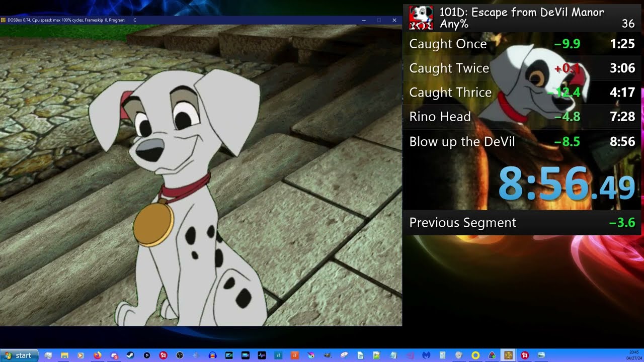
Task: Open the Discord taskbar icon with notification badge
Action: coord(114,355)
